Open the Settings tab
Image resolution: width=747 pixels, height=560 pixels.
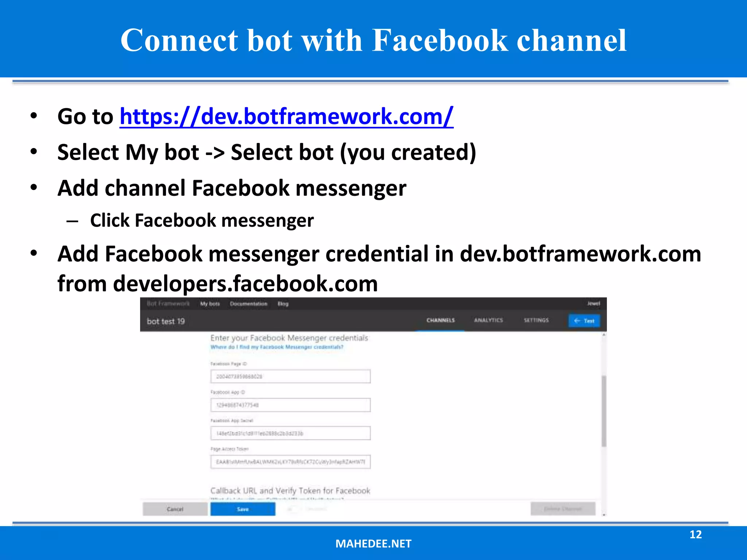536,320
